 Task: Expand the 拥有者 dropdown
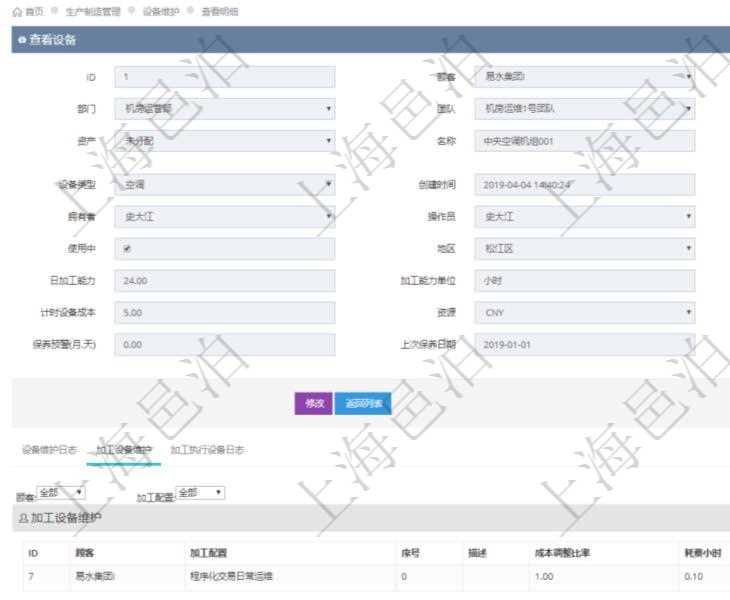click(x=225, y=216)
